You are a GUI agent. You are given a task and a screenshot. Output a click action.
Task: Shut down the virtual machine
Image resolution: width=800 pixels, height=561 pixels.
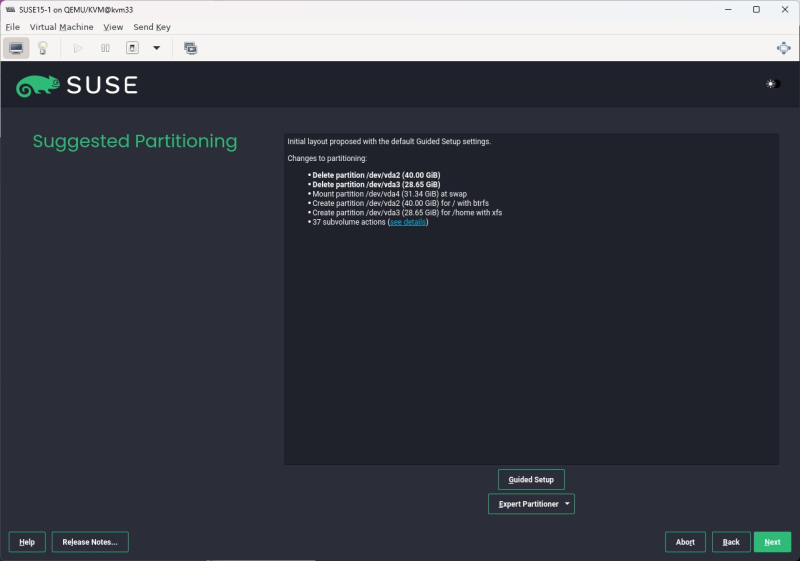pos(132,48)
